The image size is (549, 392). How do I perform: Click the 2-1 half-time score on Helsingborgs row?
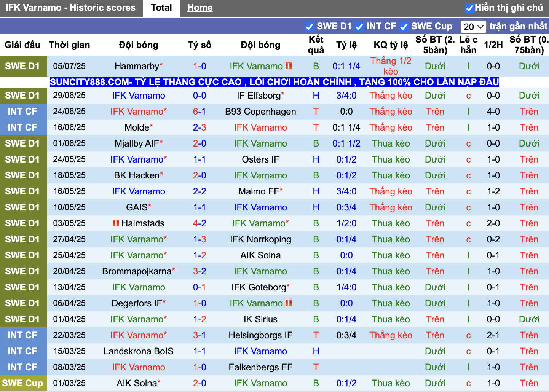(493, 335)
